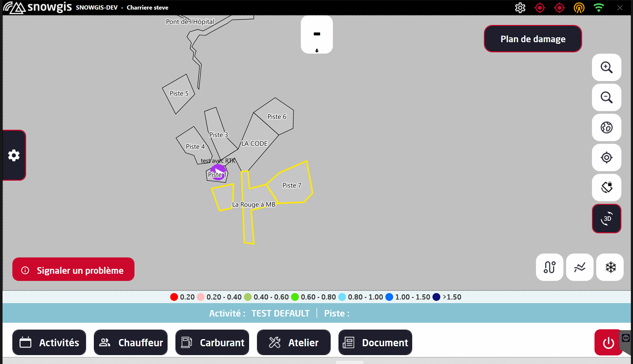The height and width of the screenshot is (364, 633).
Task: Toggle the map rotation lock
Action: 606,187
